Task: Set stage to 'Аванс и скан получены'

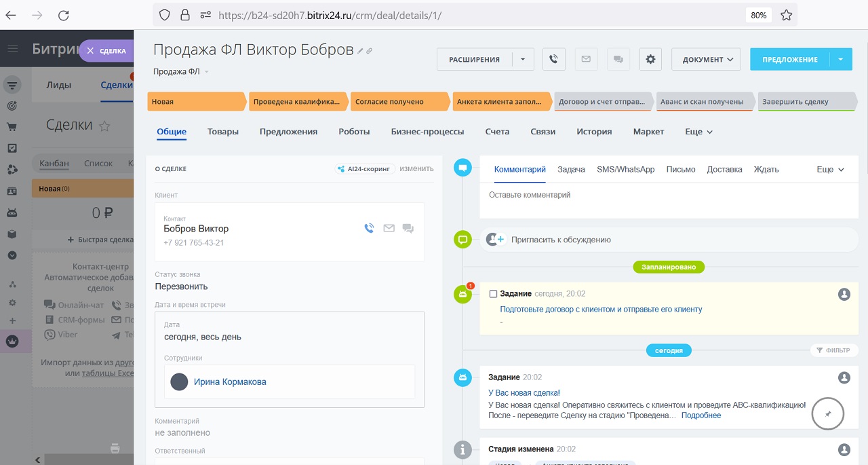Action: tap(703, 102)
